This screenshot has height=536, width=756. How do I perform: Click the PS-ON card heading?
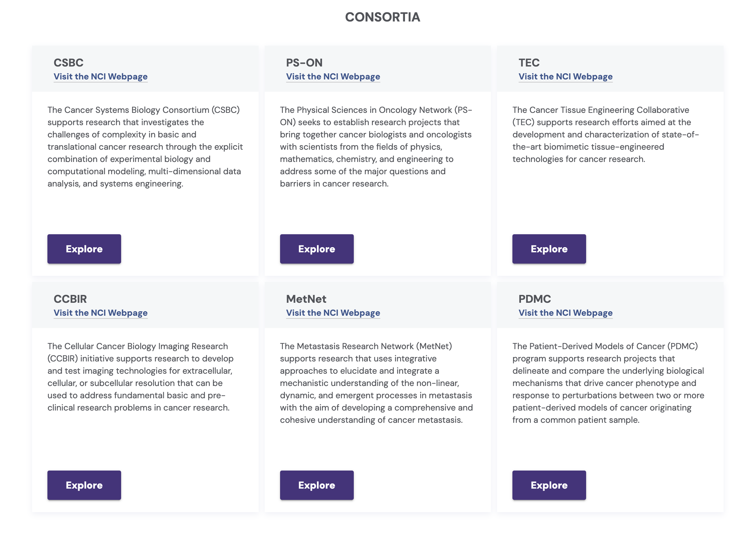coord(304,63)
